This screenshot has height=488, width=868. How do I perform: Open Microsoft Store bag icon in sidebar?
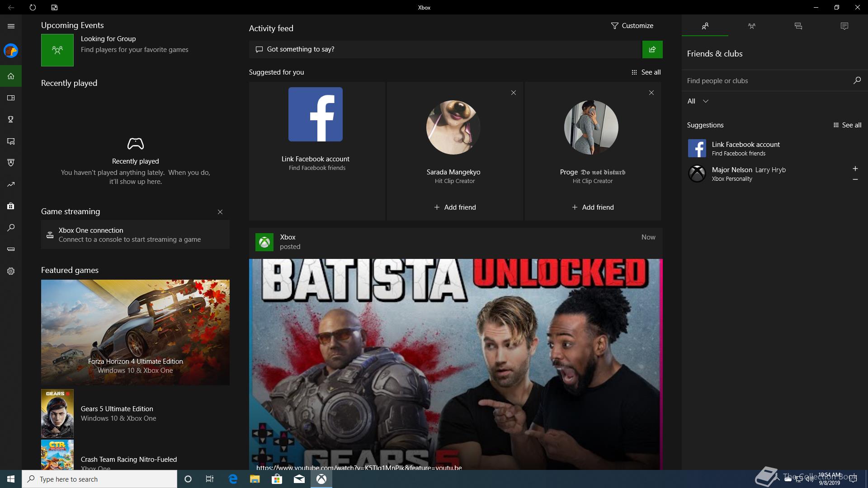coord(11,206)
